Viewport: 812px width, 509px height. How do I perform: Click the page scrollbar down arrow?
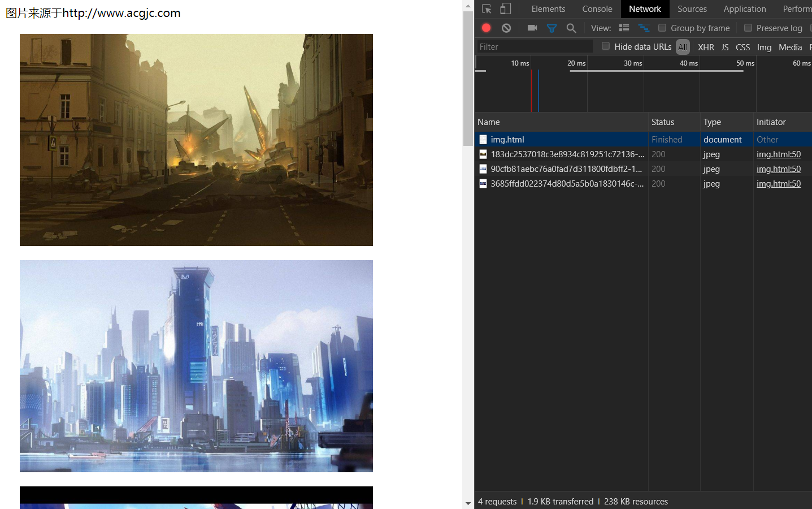click(468, 503)
